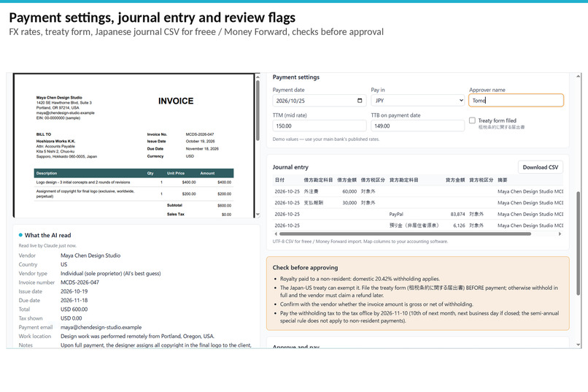Click the invoice document preview thumbnail
Screen dimensions: 588x392
click(x=134, y=145)
